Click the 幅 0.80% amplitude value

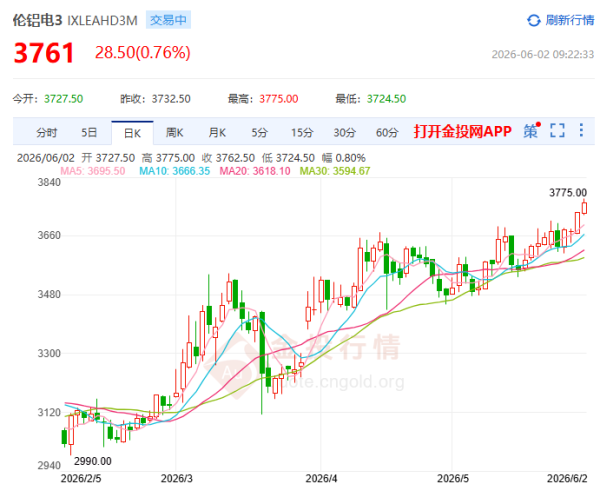coord(344,158)
